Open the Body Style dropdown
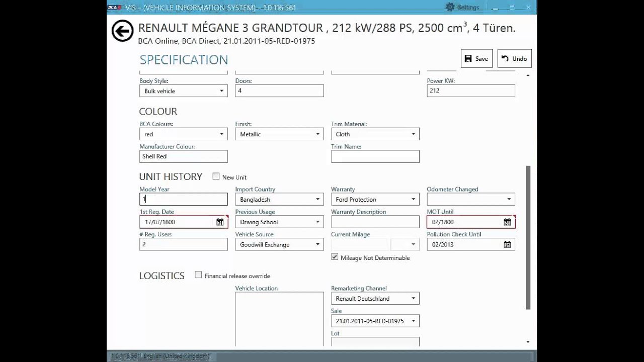The image size is (644, 362). pos(183,91)
